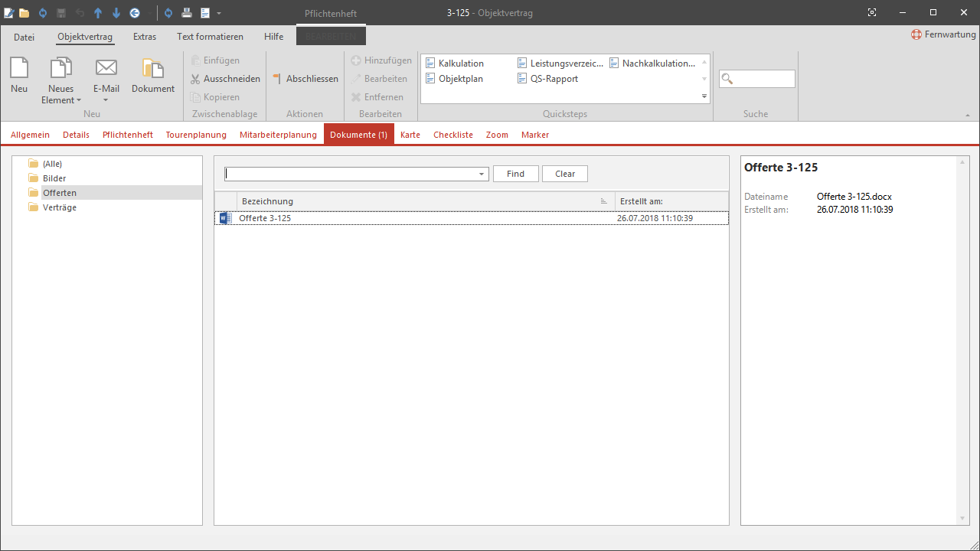Click the Dokument folder icon
This screenshot has width=980, height=551.
(x=153, y=69)
